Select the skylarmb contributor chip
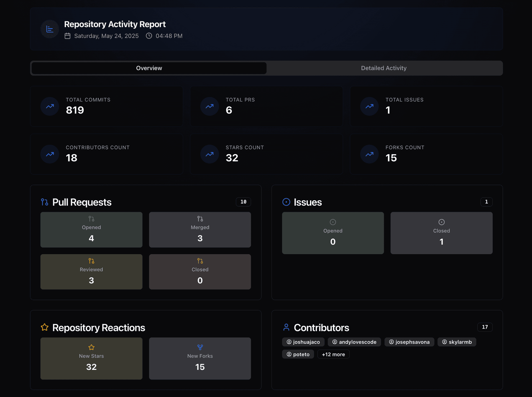This screenshot has height=397, width=532. click(457, 342)
